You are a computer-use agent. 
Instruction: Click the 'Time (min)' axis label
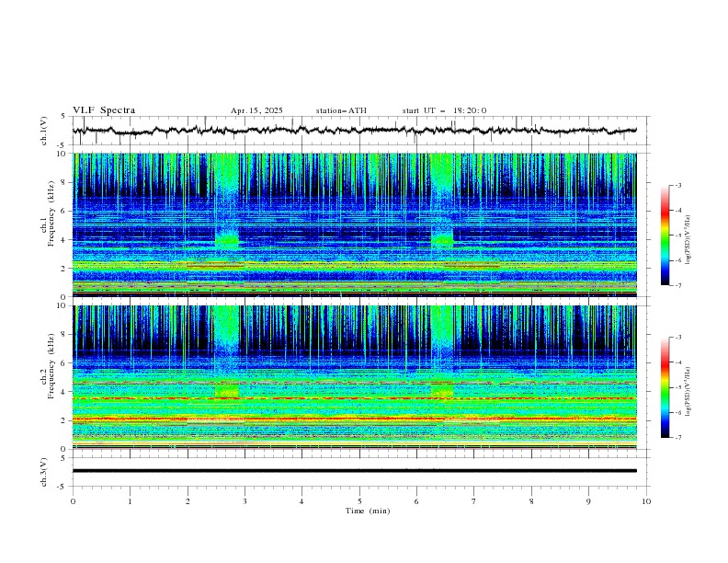[x=368, y=511]
